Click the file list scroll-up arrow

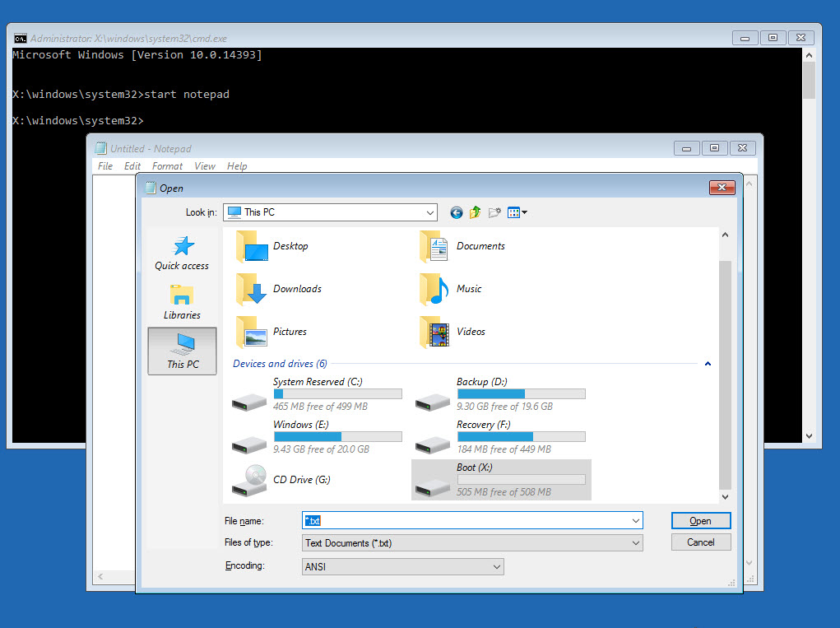pyautogui.click(x=725, y=235)
